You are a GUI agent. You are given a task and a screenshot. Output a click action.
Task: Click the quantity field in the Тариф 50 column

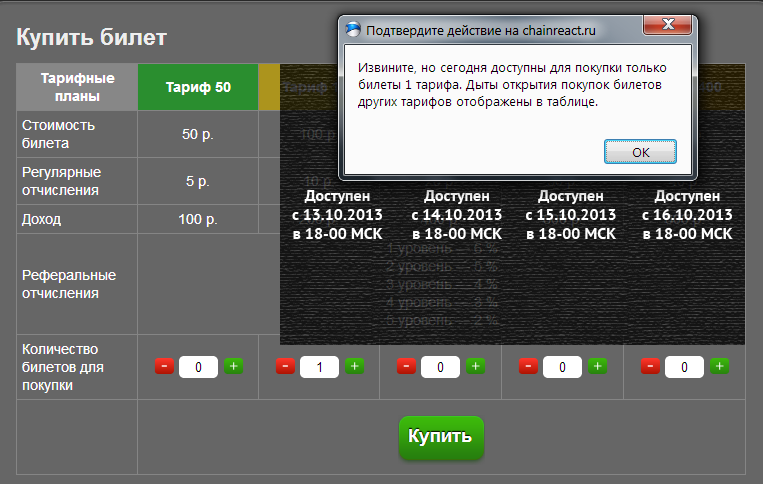coord(198,367)
